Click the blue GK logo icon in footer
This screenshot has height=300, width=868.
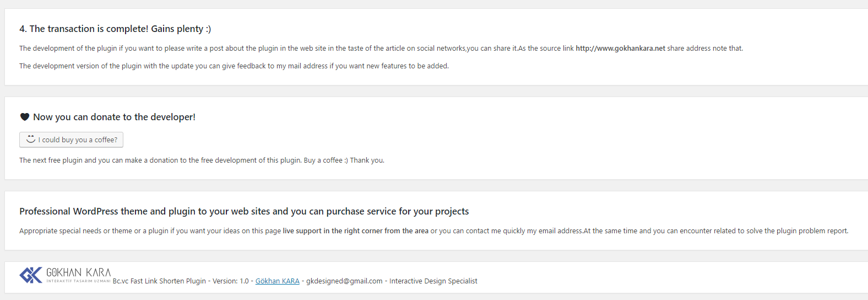31,275
